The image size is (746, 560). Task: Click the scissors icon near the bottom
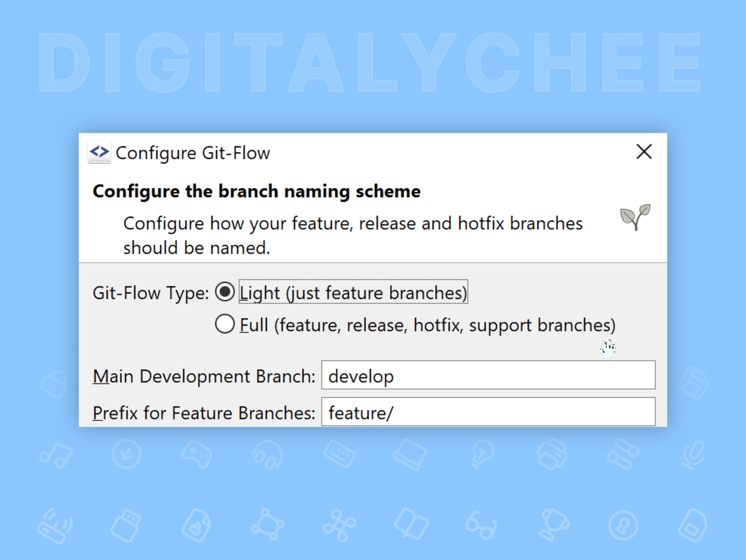tap(340, 525)
